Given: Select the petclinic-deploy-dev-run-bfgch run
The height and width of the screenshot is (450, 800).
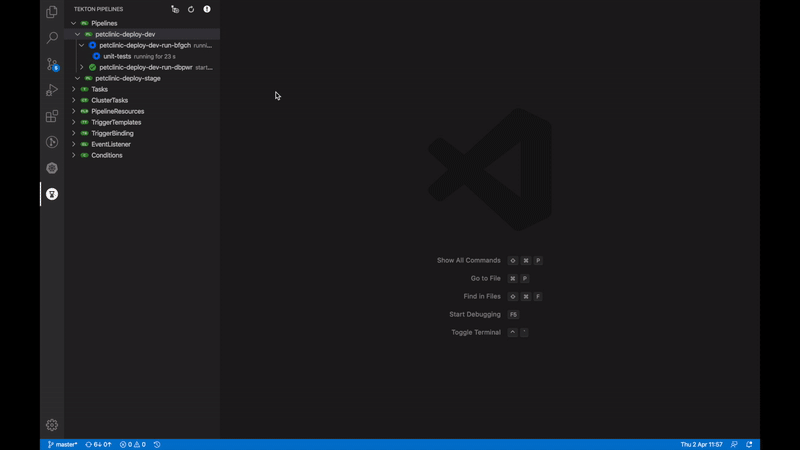Looking at the screenshot, I should [x=145, y=45].
